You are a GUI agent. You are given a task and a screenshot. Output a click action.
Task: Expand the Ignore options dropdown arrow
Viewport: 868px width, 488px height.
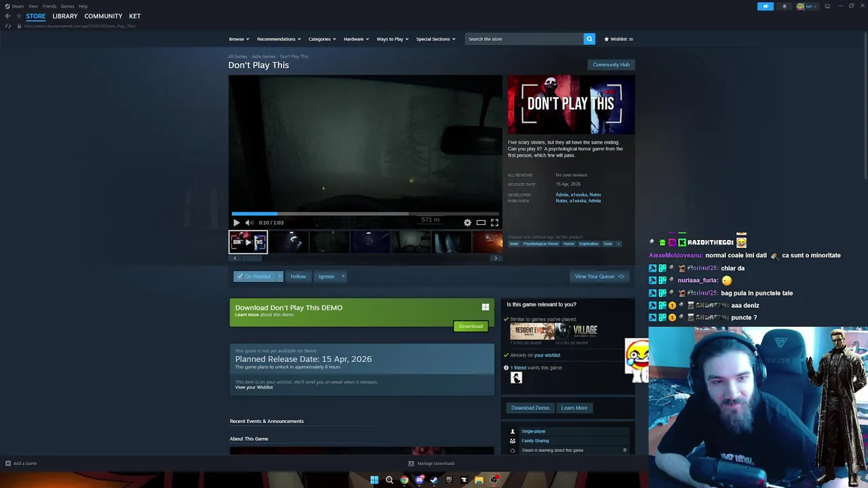click(x=343, y=277)
